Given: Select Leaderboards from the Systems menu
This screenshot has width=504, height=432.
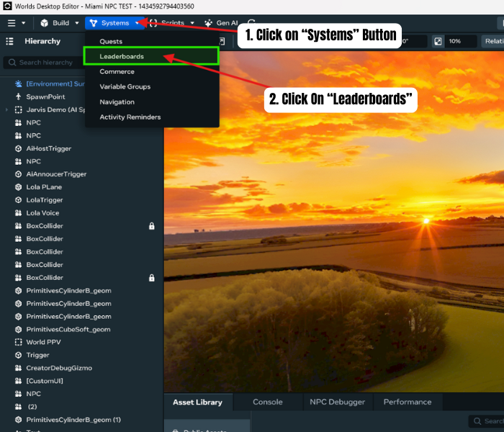Looking at the screenshot, I should coord(122,56).
